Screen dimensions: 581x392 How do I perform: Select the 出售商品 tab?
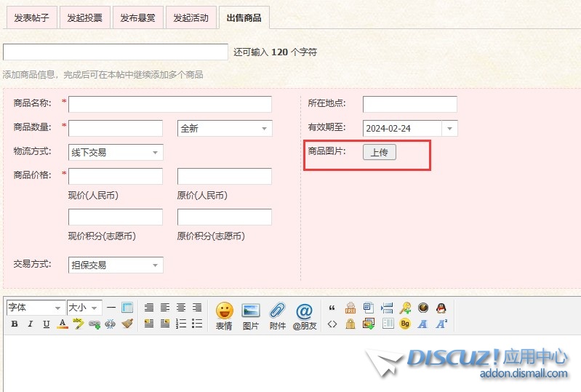click(x=244, y=17)
